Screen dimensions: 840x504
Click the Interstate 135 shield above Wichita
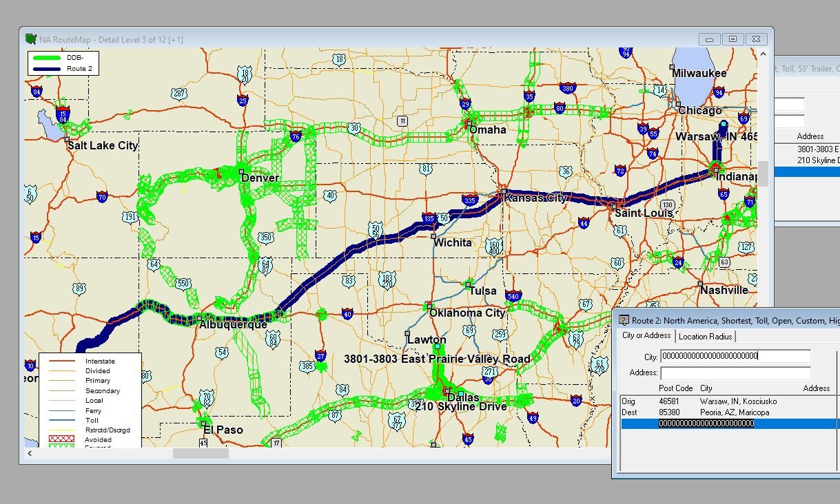click(428, 218)
